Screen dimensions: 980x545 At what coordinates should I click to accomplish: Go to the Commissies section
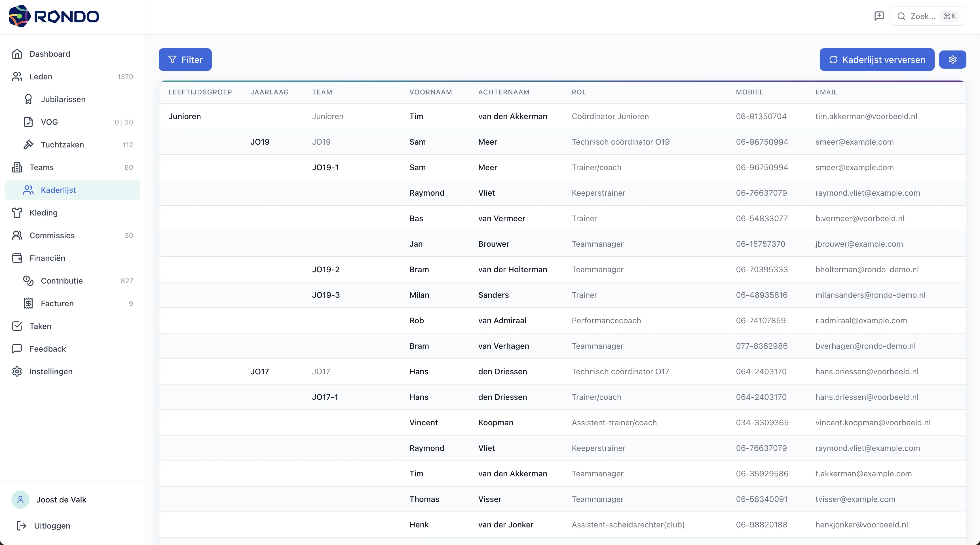click(x=52, y=235)
